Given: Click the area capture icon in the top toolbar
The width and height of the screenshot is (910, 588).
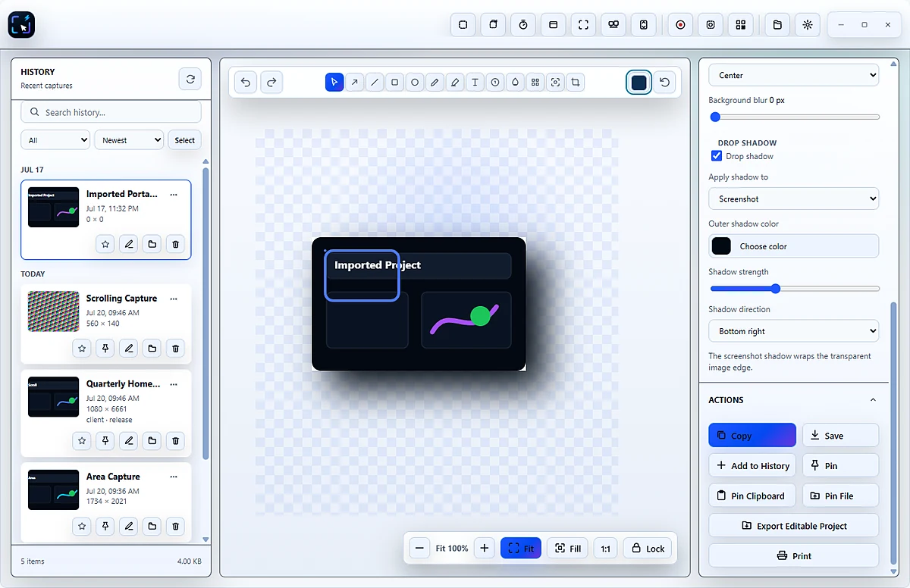Looking at the screenshot, I should click(463, 25).
